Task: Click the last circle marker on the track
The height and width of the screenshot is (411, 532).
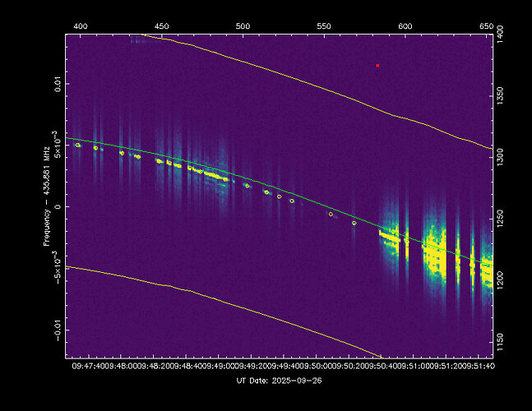Action: pyautogui.click(x=354, y=223)
